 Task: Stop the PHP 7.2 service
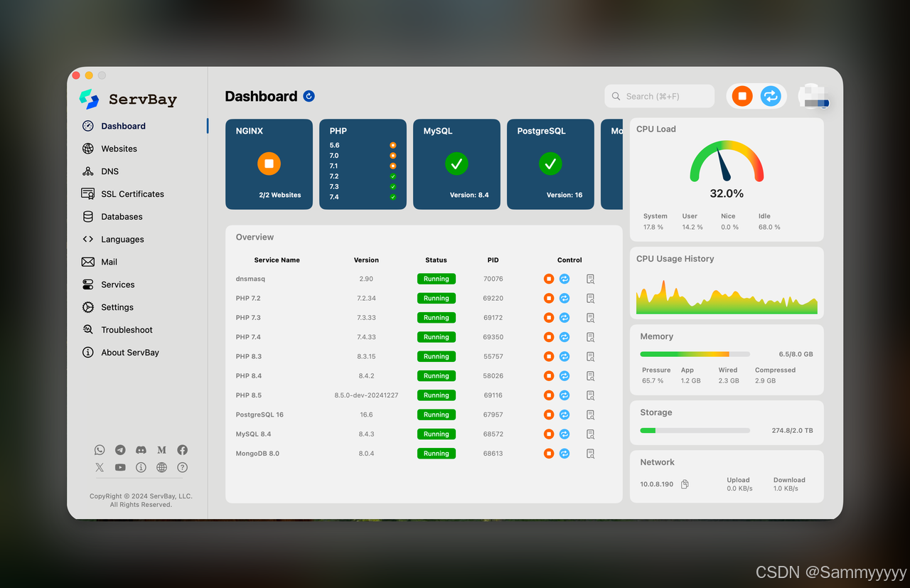click(549, 298)
